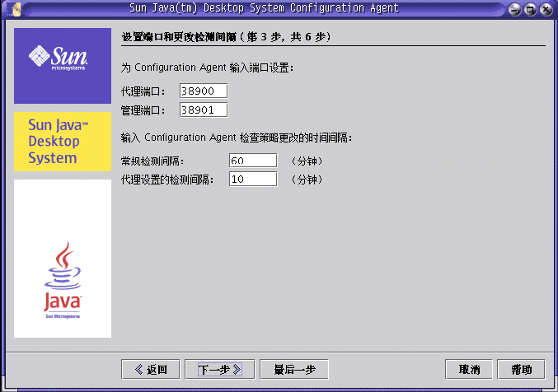The width and height of the screenshot is (558, 392).
Task: Click the (分钟) unit beside the 10 field
Action: coord(307,180)
